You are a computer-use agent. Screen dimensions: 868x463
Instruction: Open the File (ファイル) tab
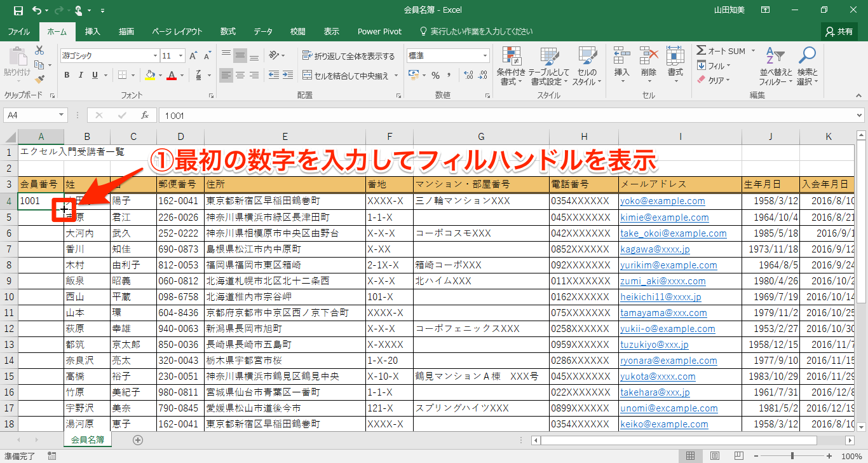(x=19, y=31)
